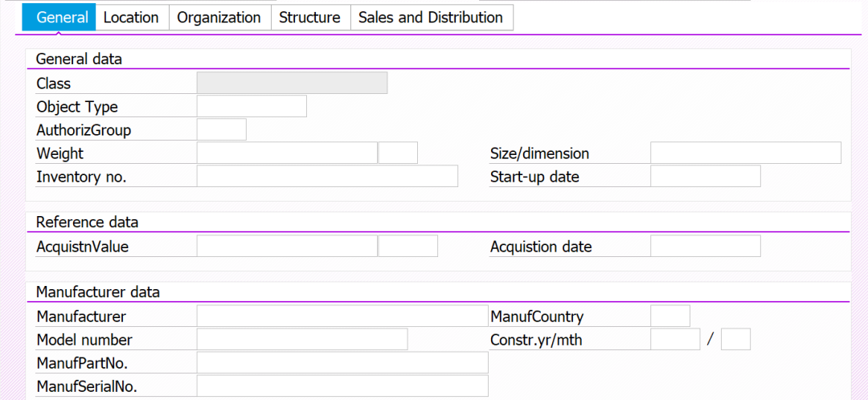Click the Size/dimension input field
The image size is (868, 400).
coord(745,153)
